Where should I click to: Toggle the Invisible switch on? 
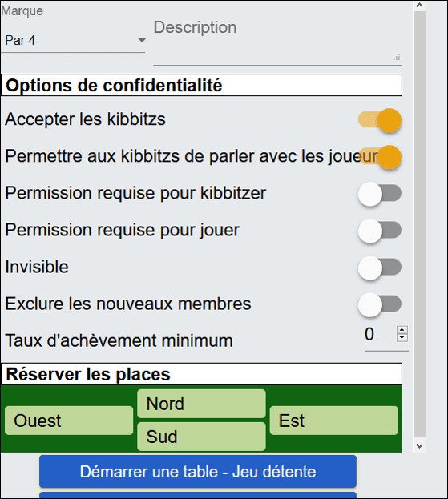[x=380, y=268]
